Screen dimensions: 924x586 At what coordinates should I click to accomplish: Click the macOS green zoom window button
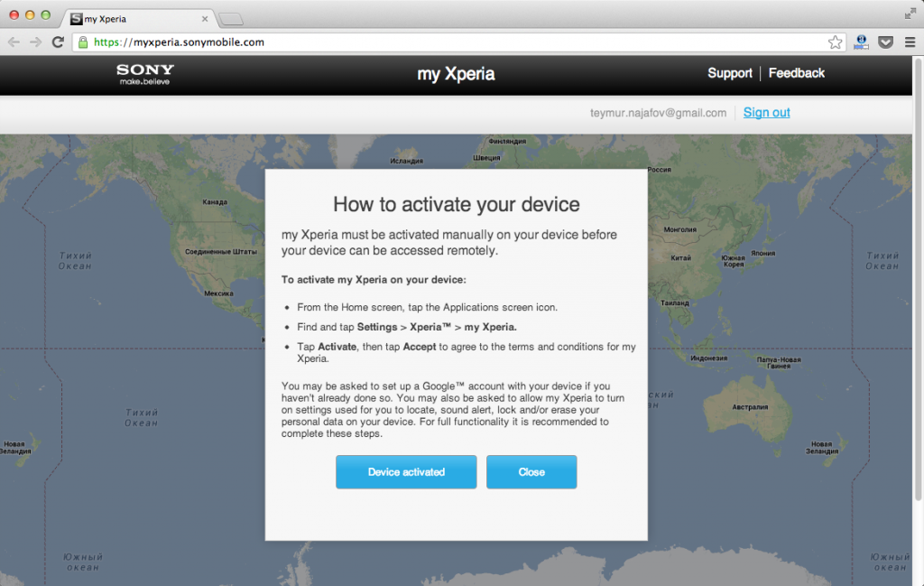point(45,14)
